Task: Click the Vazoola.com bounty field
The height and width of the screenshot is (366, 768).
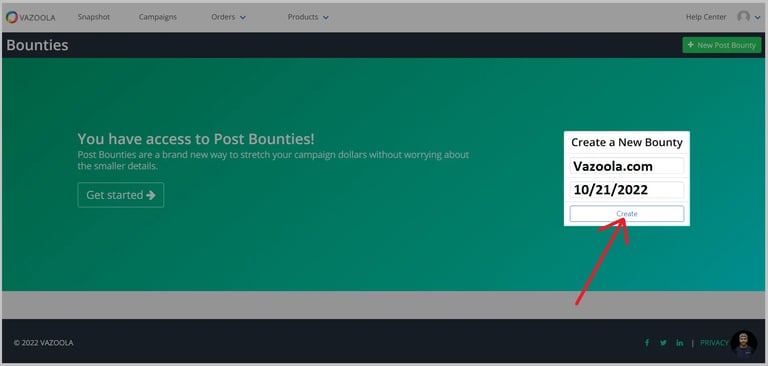Action: (x=626, y=166)
